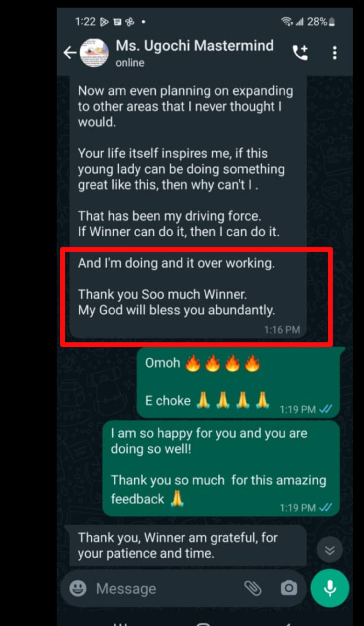This screenshot has width=364, height=626.
Task: Open Ms. Ugochi Mastermind profile picture
Action: (94, 53)
